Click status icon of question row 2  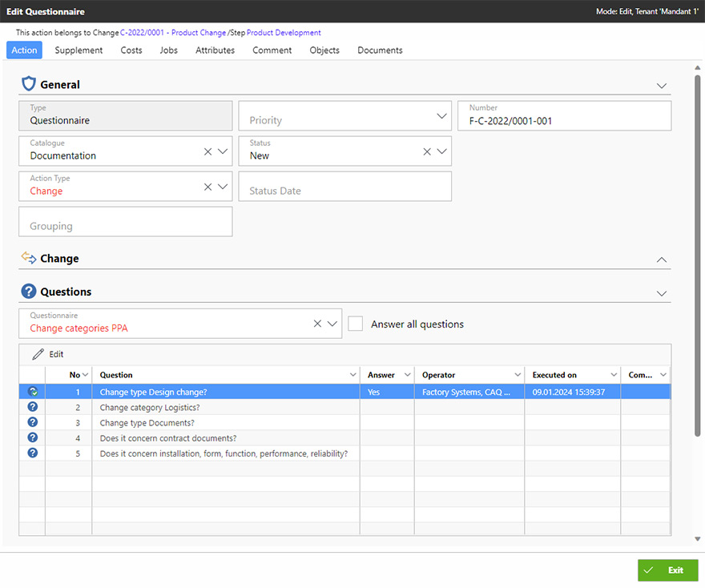(x=33, y=407)
